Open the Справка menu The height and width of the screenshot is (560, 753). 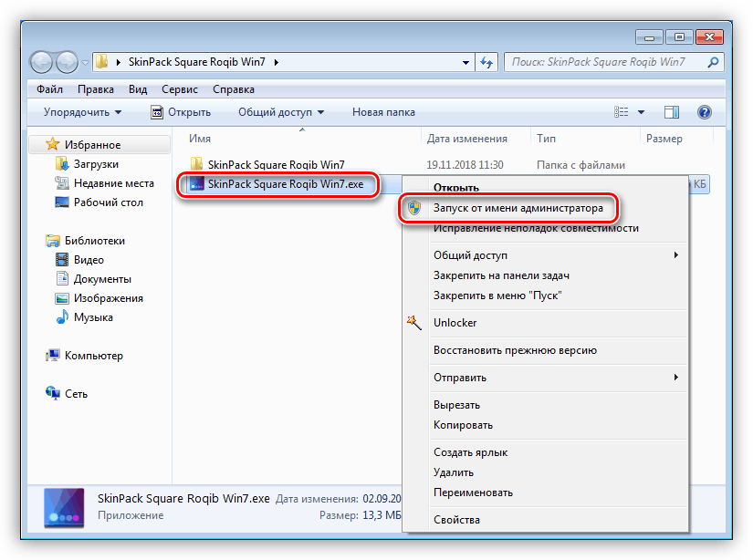[x=234, y=89]
